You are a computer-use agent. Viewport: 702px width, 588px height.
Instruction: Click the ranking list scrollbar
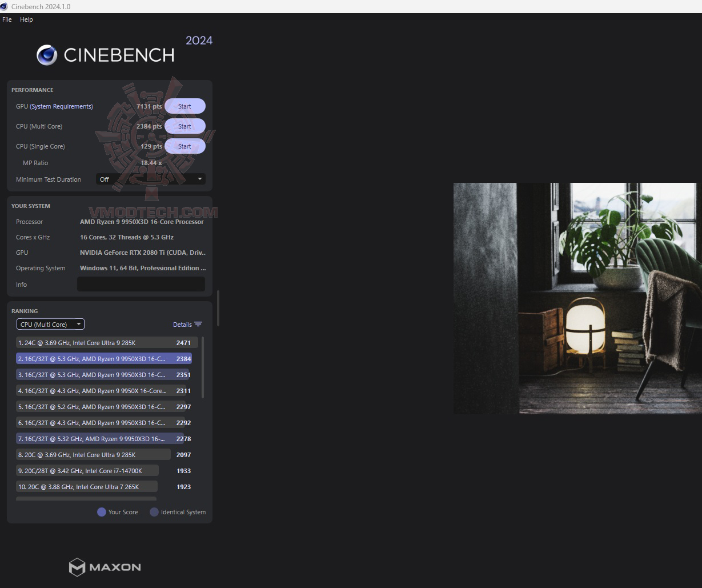tap(203, 367)
